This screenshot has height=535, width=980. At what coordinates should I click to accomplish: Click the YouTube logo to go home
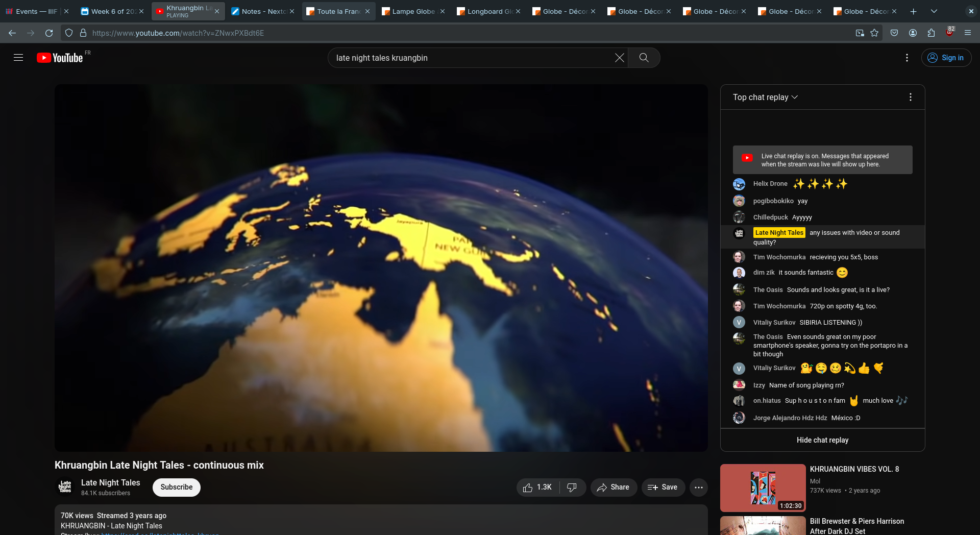(x=60, y=58)
